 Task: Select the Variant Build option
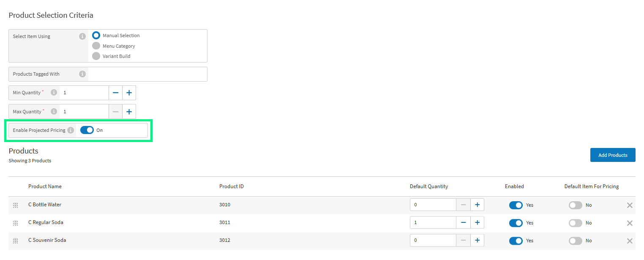pyautogui.click(x=96, y=56)
